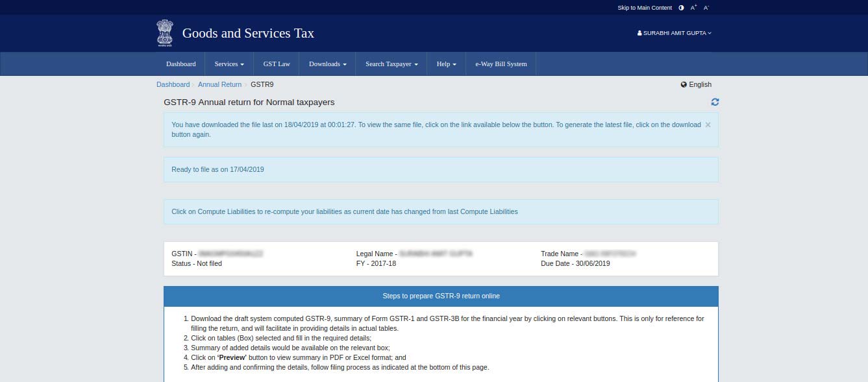This screenshot has width=868, height=382.
Task: Go to Dashboard in navigation bar
Action: tap(180, 64)
